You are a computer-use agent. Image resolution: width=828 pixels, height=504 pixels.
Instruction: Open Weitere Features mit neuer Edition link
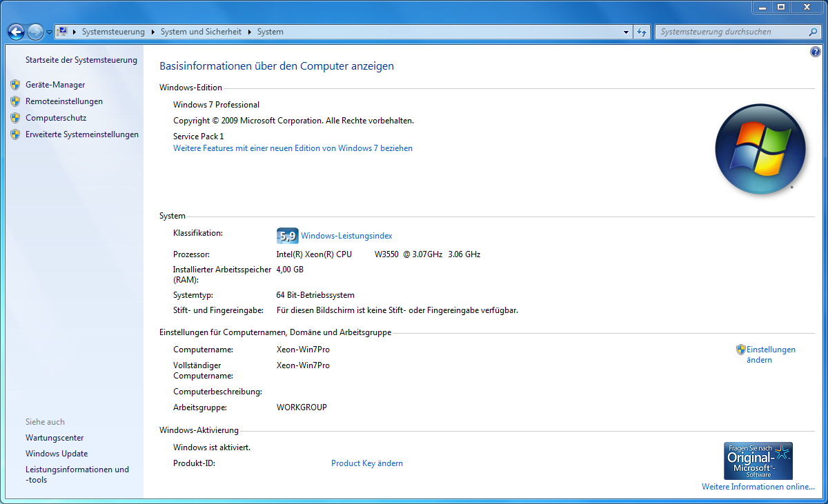pyautogui.click(x=293, y=148)
